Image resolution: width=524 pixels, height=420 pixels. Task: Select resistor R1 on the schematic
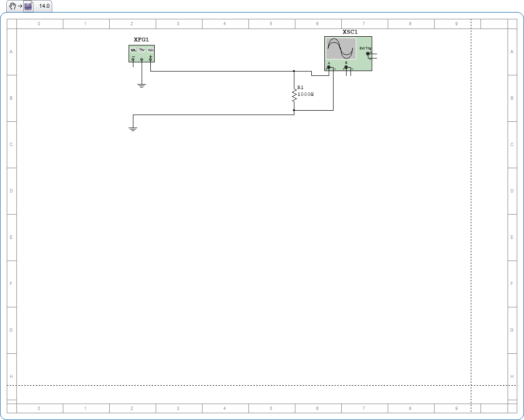294,95
